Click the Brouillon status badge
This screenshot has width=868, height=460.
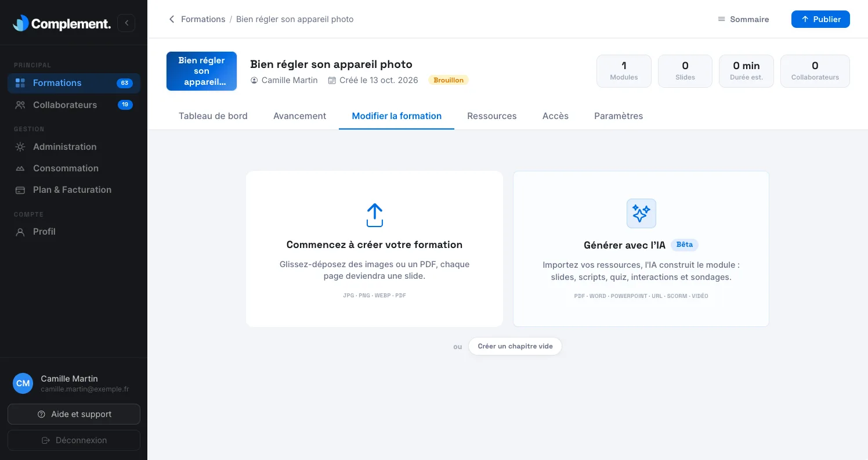tap(449, 80)
